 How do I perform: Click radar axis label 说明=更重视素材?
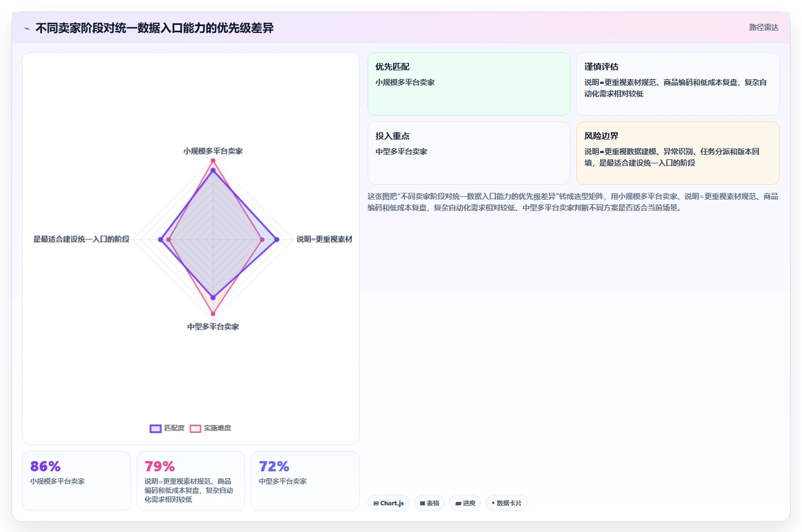pyautogui.click(x=324, y=239)
